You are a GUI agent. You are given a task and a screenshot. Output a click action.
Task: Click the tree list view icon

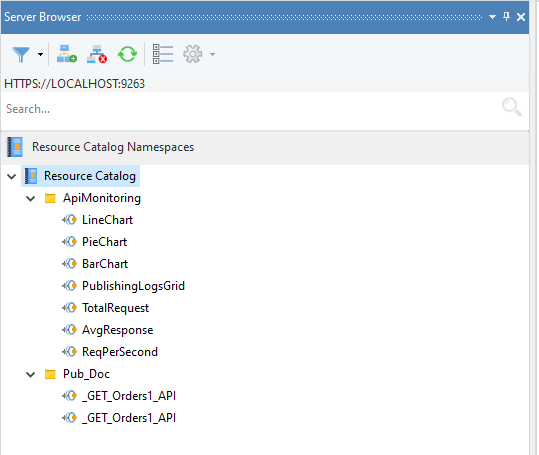[163, 54]
